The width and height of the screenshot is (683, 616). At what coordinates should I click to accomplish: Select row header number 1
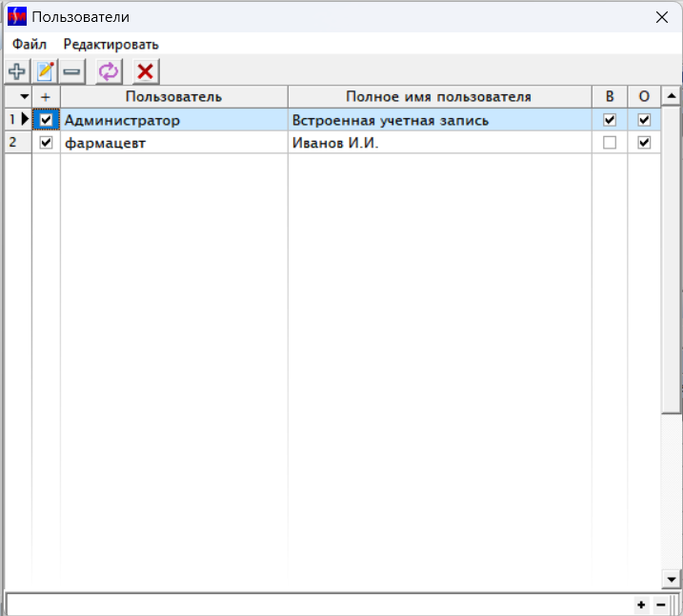18,119
